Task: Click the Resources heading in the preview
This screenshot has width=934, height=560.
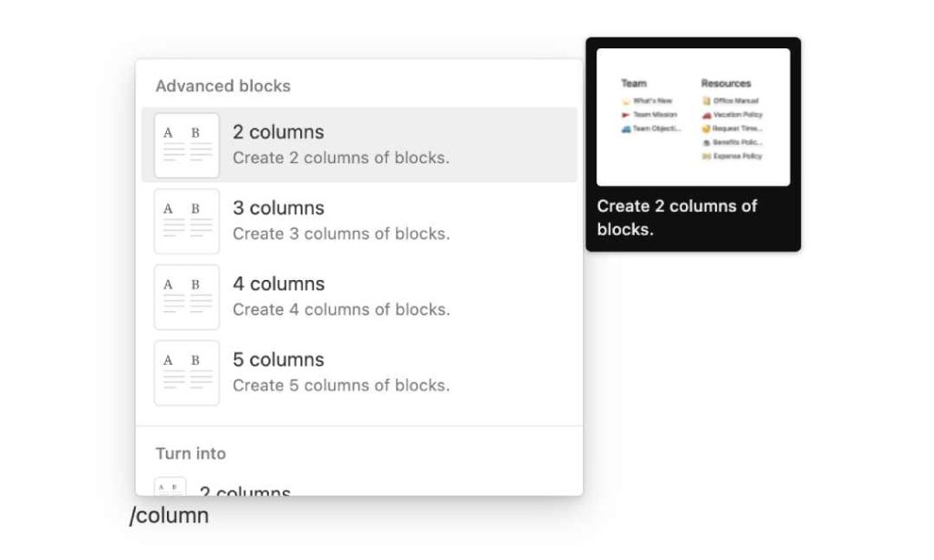Action: coord(726,83)
